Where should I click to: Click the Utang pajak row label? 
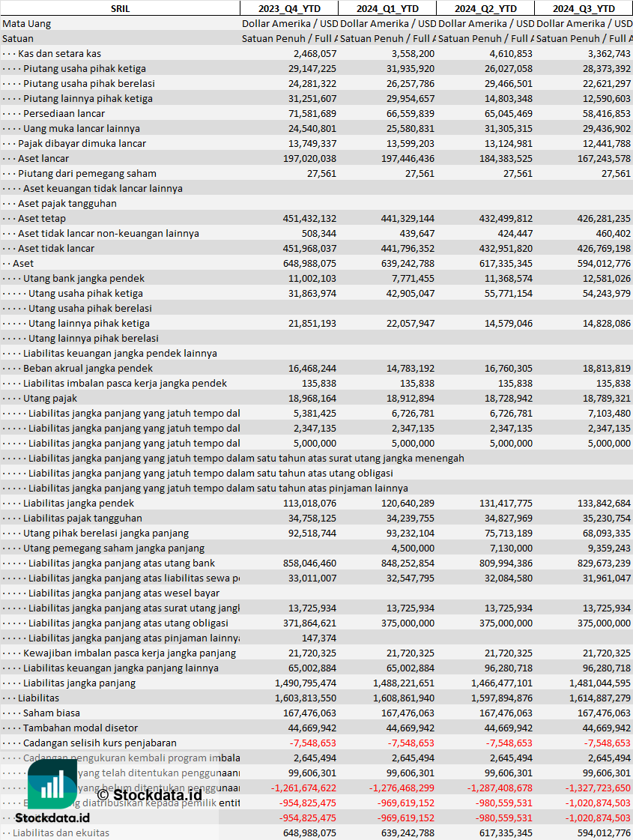(x=50, y=398)
